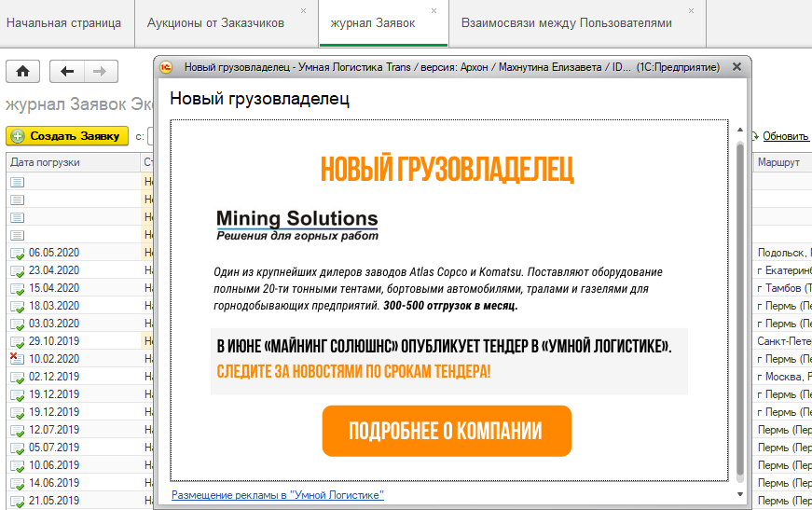The width and height of the screenshot is (812, 510).
Task: Click the Подробнее о компании button
Action: (x=447, y=431)
